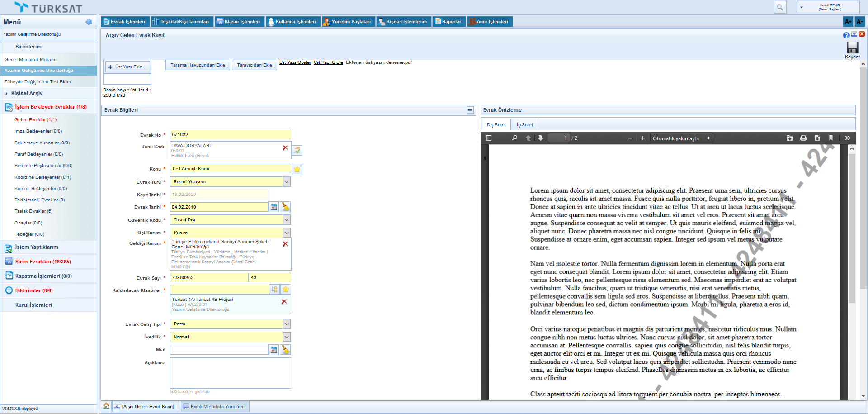Viewport: 868px width, 414px height.
Task: Print the document in PDF preview
Action: [x=803, y=138]
